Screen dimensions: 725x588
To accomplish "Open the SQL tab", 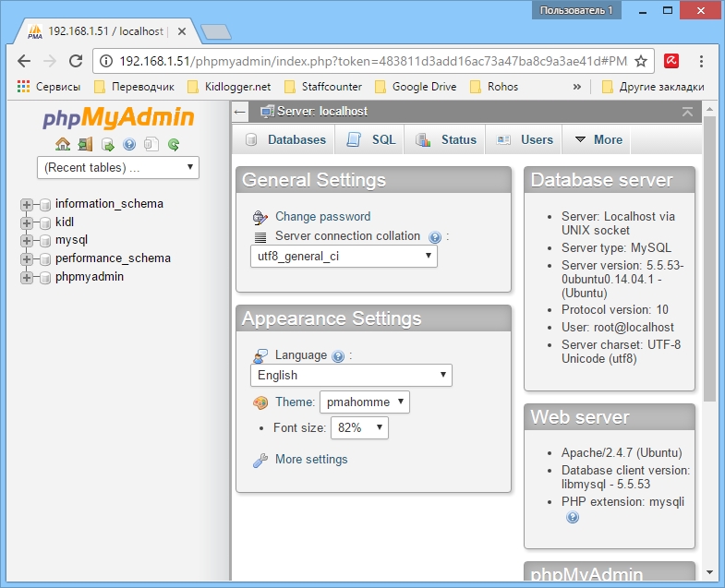I will pos(372,139).
